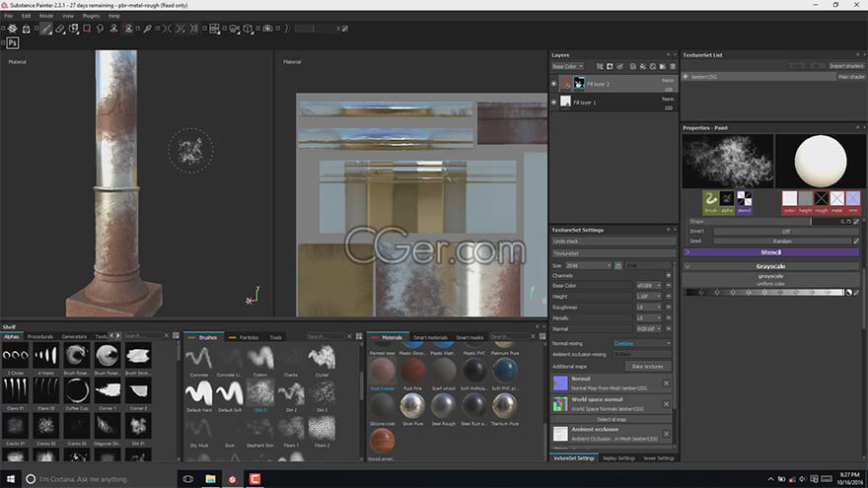Click the 3D cube display icon
Screen dimensions: 868x488
(x=248, y=29)
